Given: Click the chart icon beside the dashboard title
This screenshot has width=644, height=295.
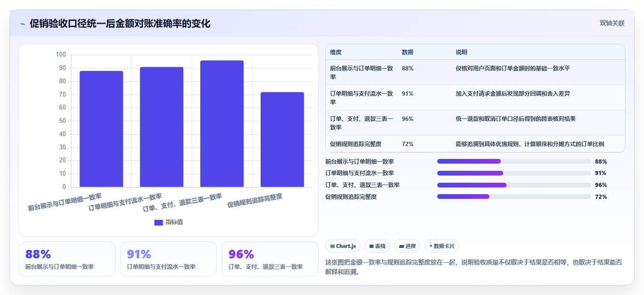Looking at the screenshot, I should [x=22, y=24].
